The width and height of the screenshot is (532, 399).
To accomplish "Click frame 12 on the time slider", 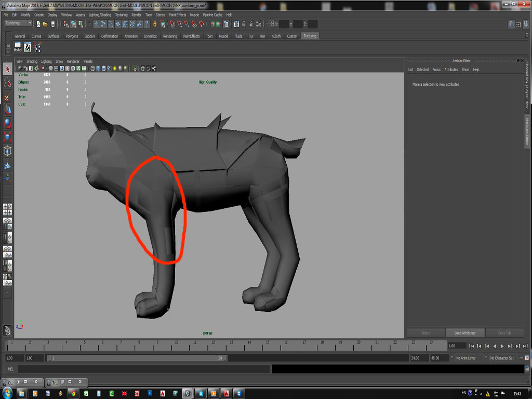I will (211, 346).
